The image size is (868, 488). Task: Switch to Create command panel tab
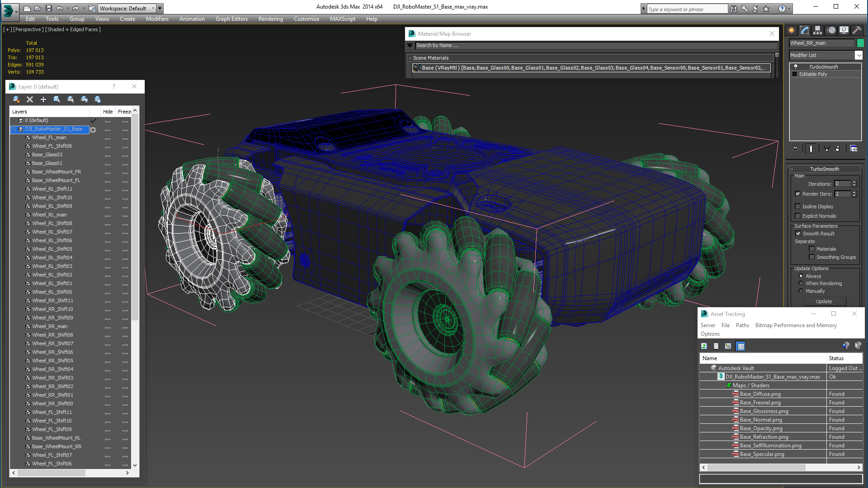click(792, 30)
